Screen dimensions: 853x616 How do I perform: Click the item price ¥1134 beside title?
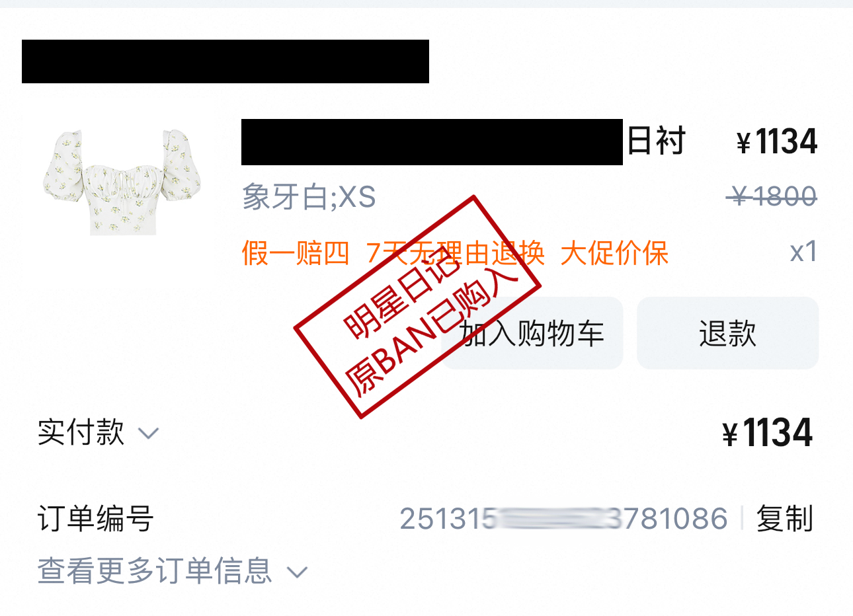click(x=777, y=141)
